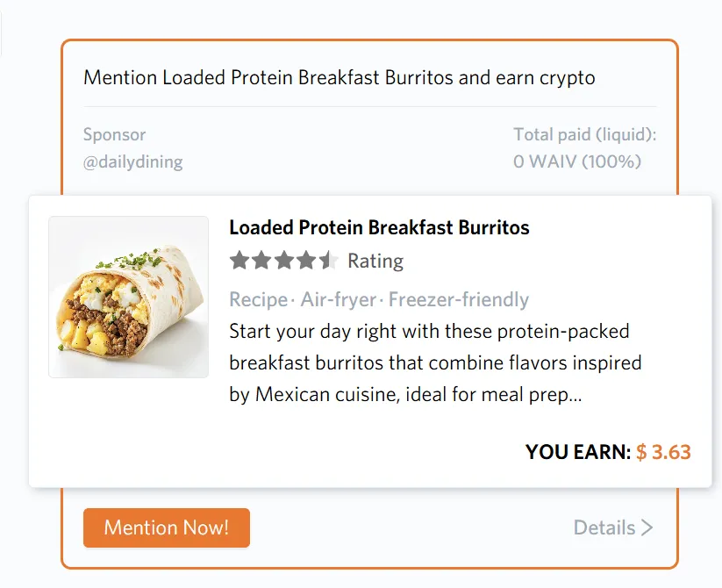Expand details with the chevron arrow

coord(647,527)
